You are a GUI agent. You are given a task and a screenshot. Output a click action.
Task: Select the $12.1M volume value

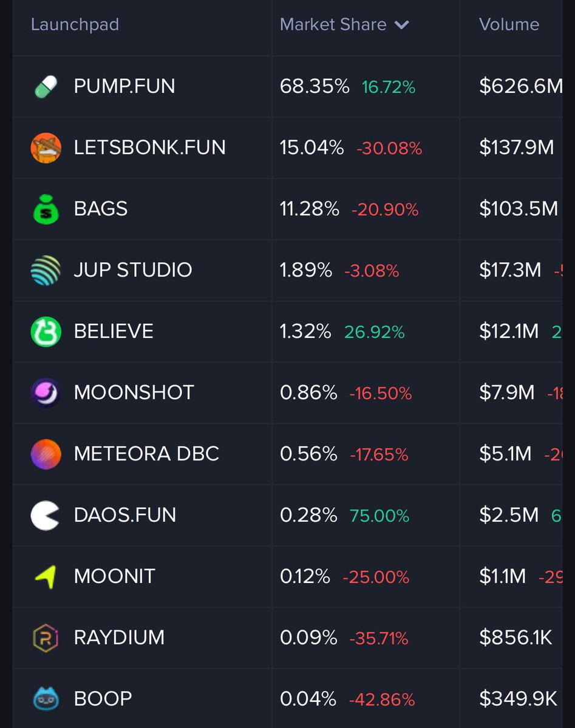click(x=509, y=331)
